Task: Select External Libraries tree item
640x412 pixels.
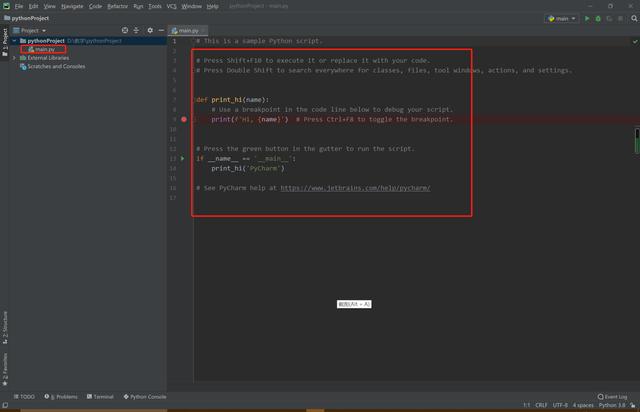Action: [44, 58]
